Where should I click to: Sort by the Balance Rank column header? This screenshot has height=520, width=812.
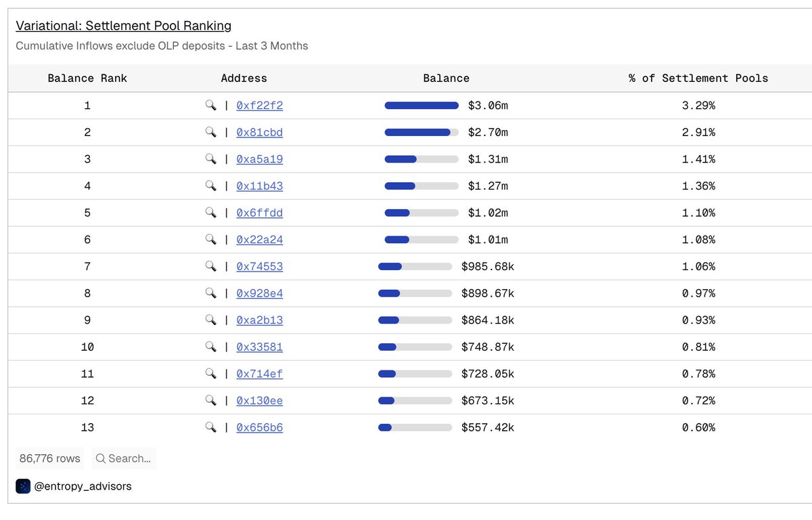click(87, 79)
